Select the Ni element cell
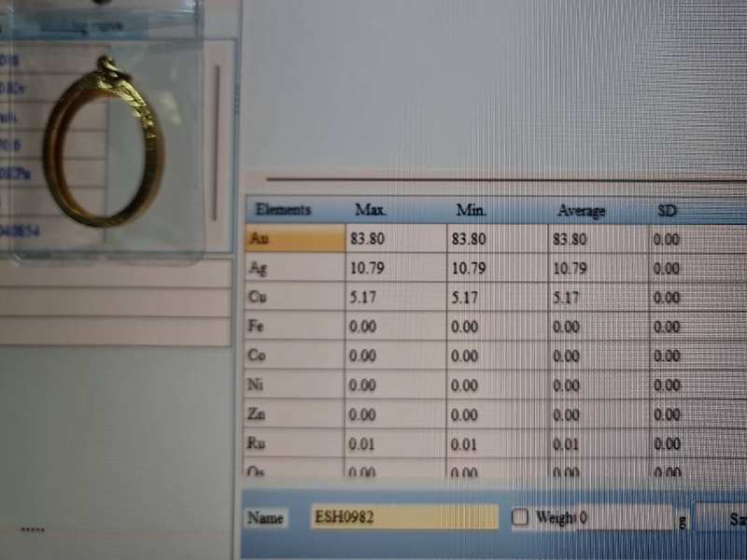 294,385
